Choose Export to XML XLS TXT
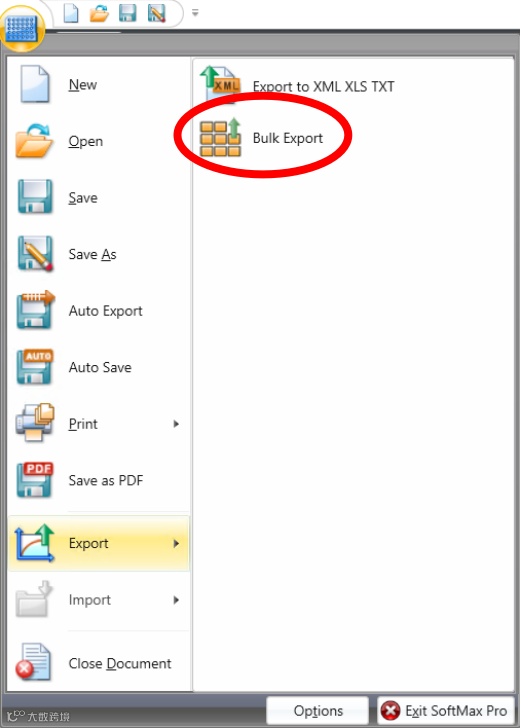Viewport: 521px width, 728px height. click(297, 85)
